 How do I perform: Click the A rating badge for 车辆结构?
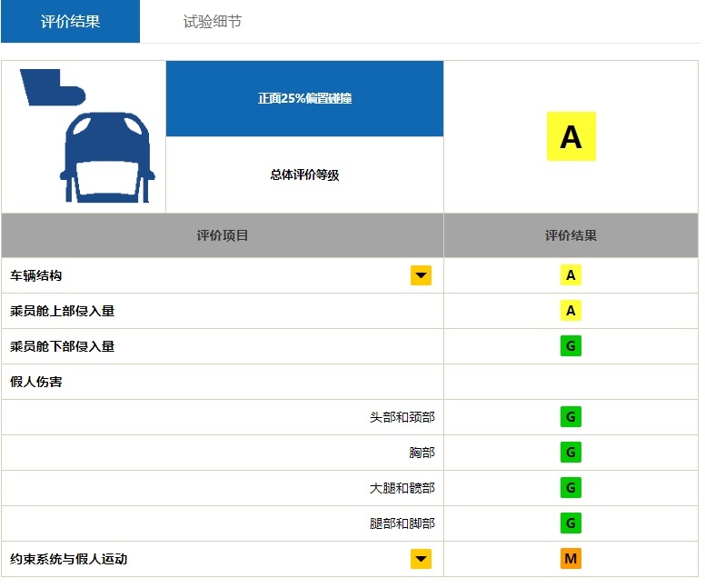571,274
